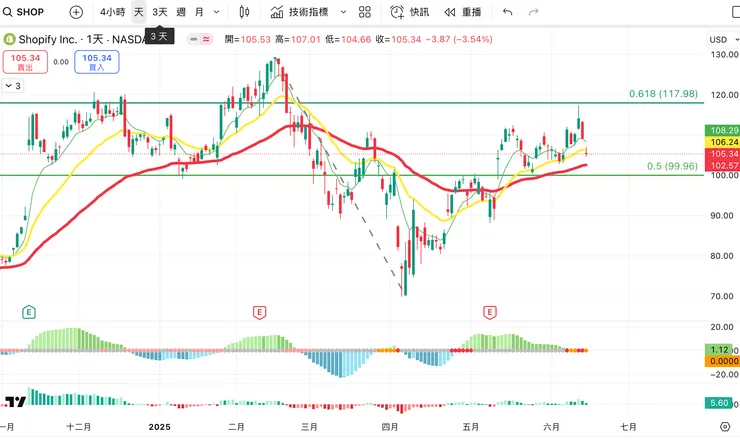The image size is (740, 441).
Task: Click the teal 5.60 indicator value
Action: tap(719, 403)
